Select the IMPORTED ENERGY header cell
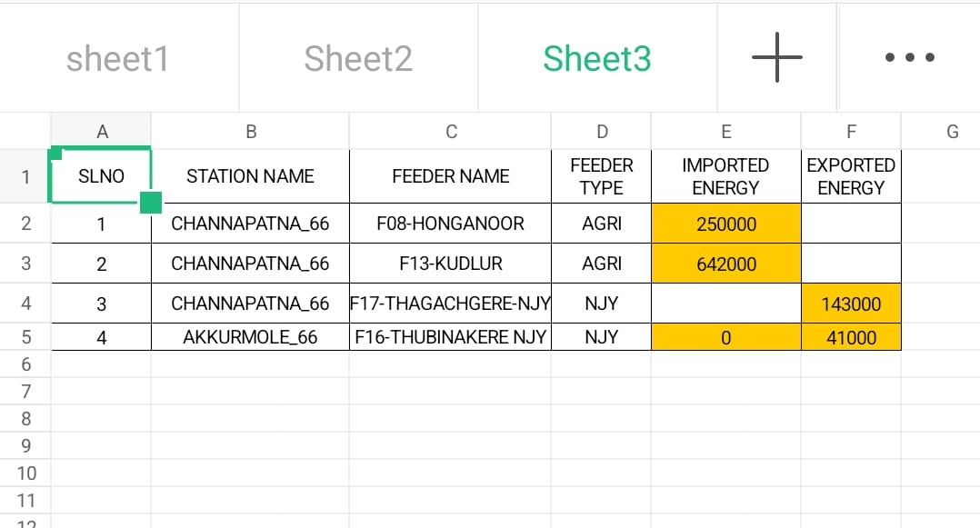Screen dimensions: 980x528 (x=725, y=176)
